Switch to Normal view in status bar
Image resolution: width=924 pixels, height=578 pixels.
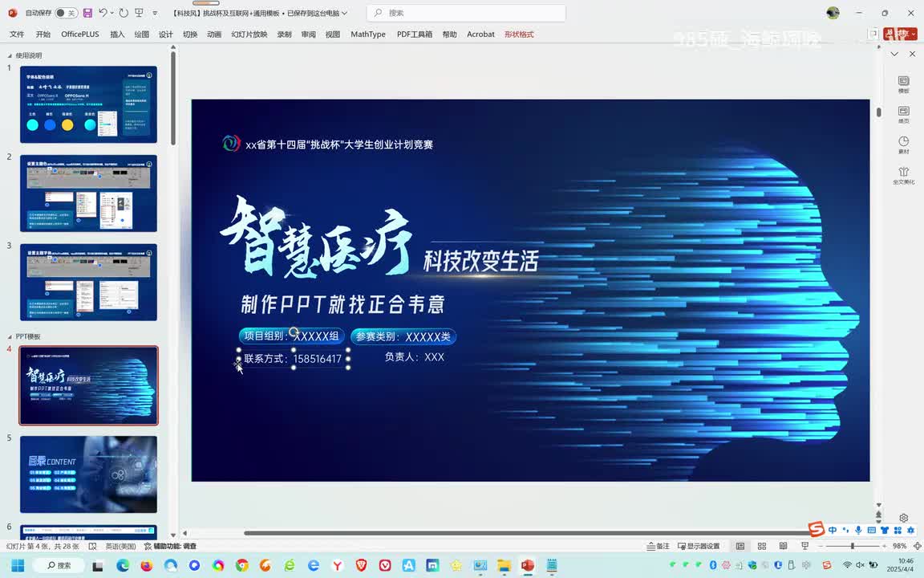[740, 546]
